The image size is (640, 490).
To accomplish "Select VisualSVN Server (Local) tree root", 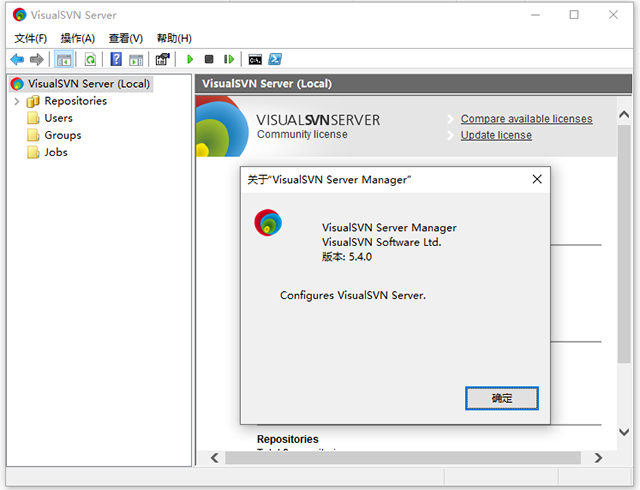I will click(89, 84).
